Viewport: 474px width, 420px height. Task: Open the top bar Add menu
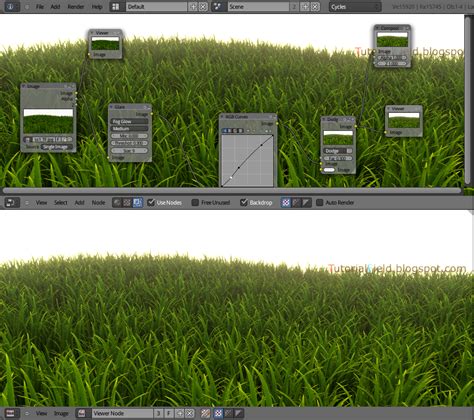(55, 7)
